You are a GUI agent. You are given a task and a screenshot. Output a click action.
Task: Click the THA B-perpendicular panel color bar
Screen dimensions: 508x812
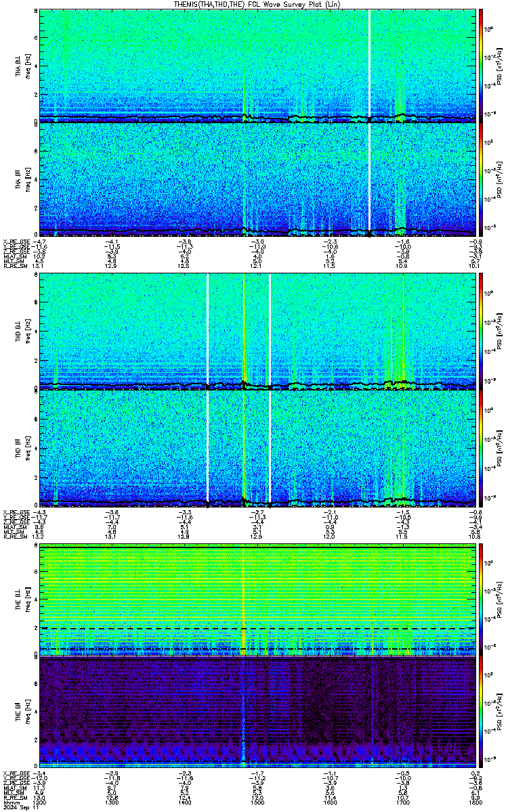click(x=481, y=66)
